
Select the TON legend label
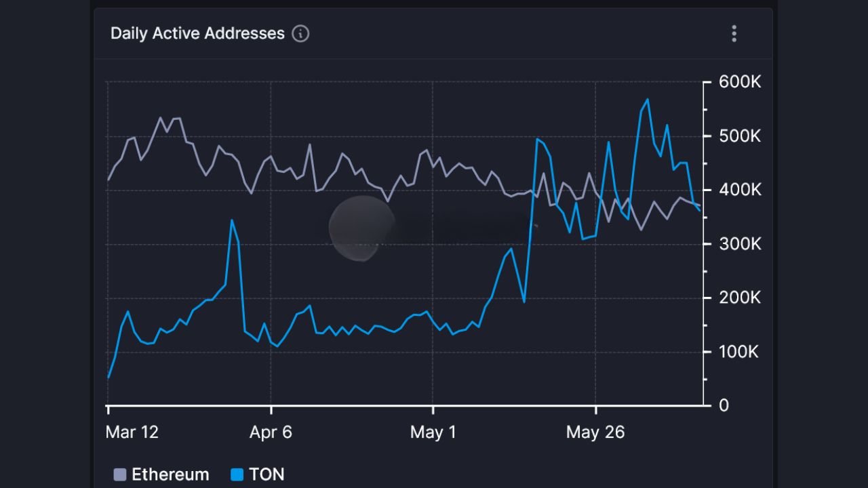[267, 474]
